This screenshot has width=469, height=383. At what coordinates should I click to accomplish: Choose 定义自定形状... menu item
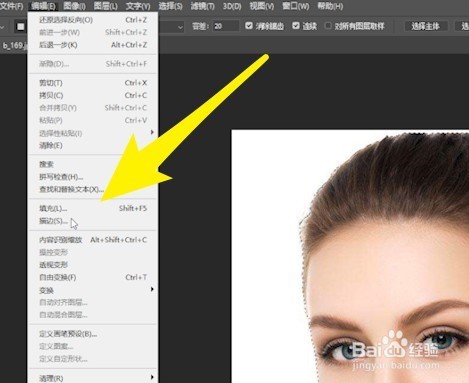pos(93,359)
